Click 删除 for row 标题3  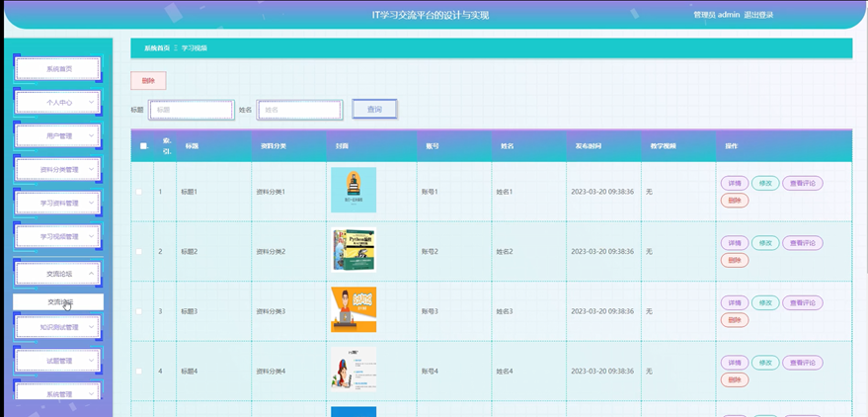735,319
